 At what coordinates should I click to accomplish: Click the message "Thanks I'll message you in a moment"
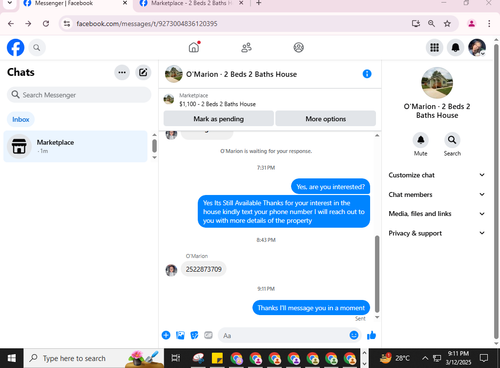pos(311,308)
